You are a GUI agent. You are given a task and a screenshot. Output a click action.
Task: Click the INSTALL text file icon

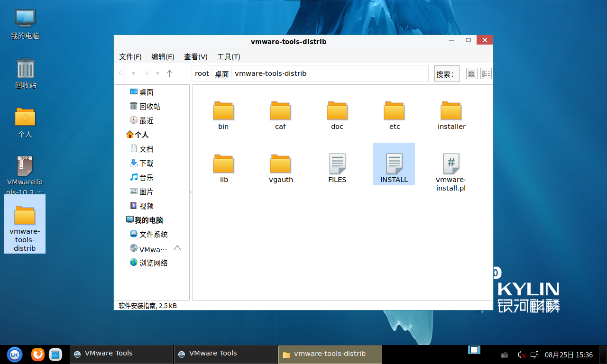point(394,164)
